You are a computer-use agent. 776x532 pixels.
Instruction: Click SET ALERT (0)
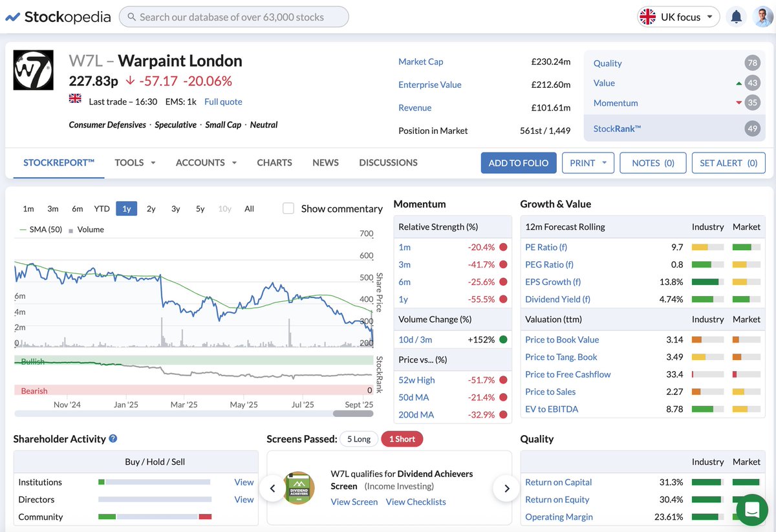[729, 163]
